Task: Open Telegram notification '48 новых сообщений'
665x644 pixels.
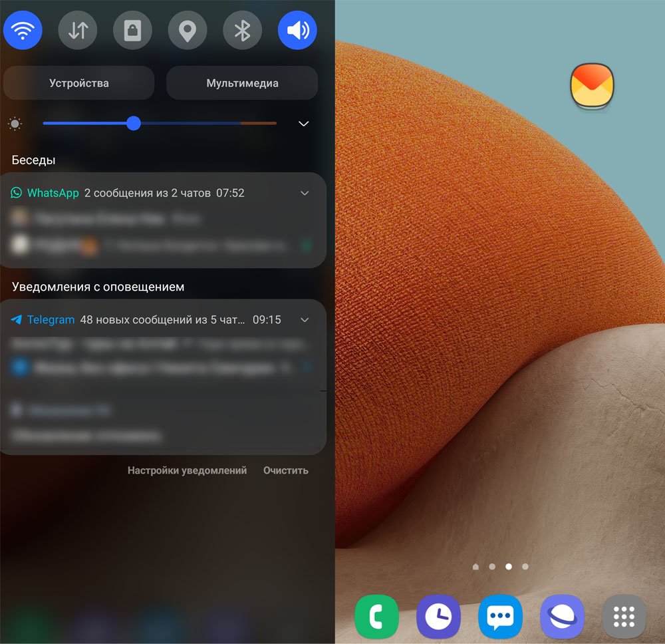Action: 162,319
